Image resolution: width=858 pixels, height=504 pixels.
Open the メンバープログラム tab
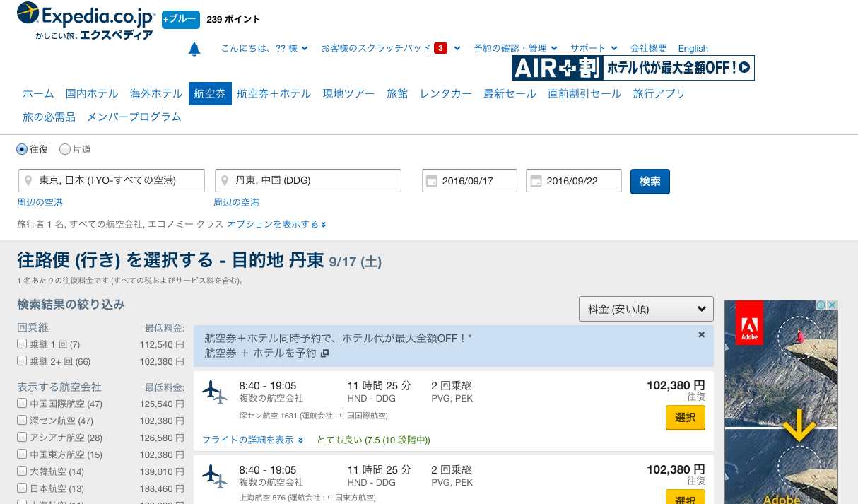point(134,117)
